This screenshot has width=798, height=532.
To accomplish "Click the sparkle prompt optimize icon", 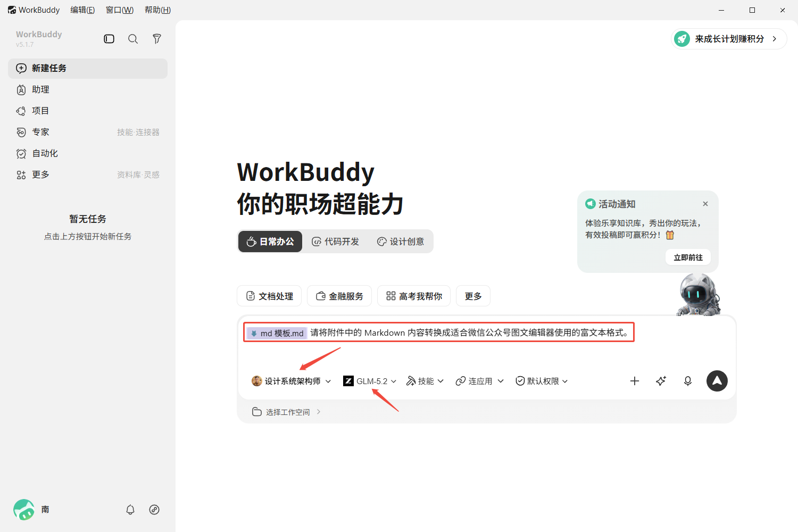I will tap(661, 381).
